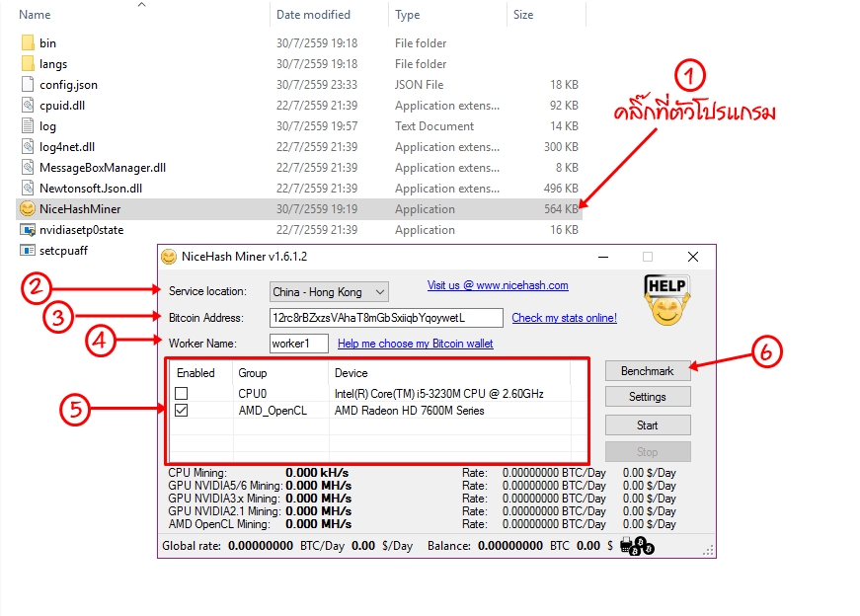Viewport: 860px width, 616px height.
Task: Click the HELP smiley mascot icon
Action: (666, 300)
